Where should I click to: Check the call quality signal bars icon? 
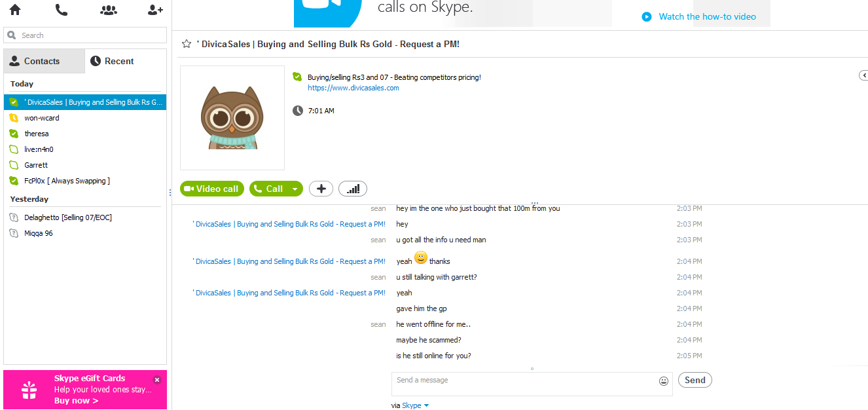coord(353,189)
